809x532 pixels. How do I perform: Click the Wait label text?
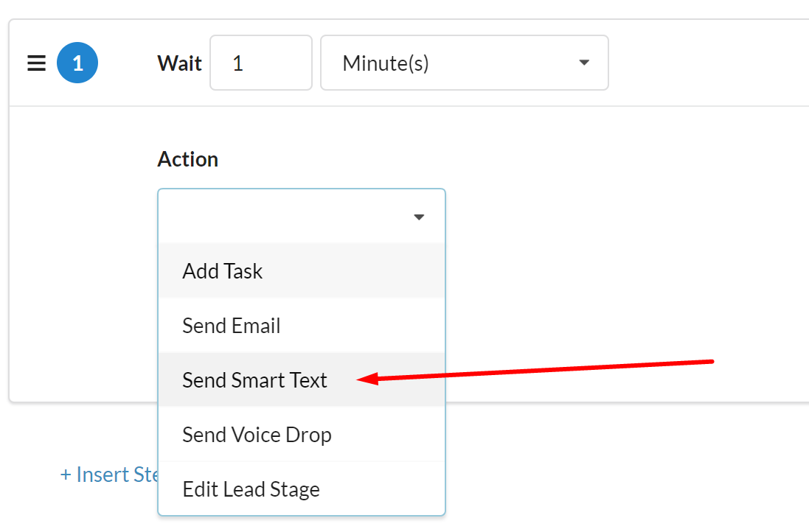[179, 63]
